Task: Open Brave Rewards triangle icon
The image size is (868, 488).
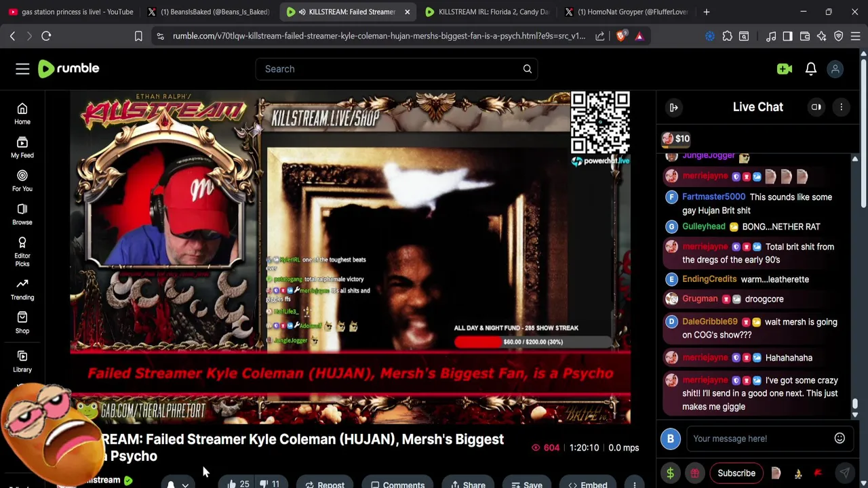Action: [639, 36]
